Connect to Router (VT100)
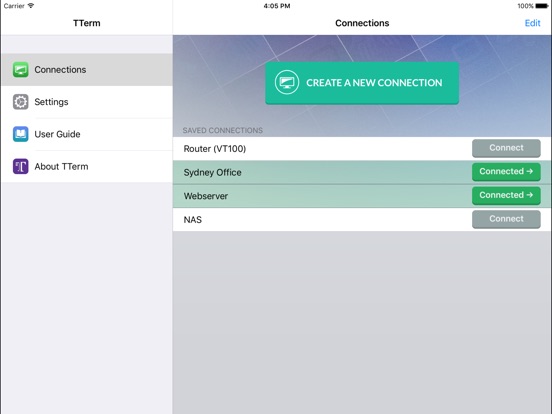The width and height of the screenshot is (552, 414). [506, 148]
